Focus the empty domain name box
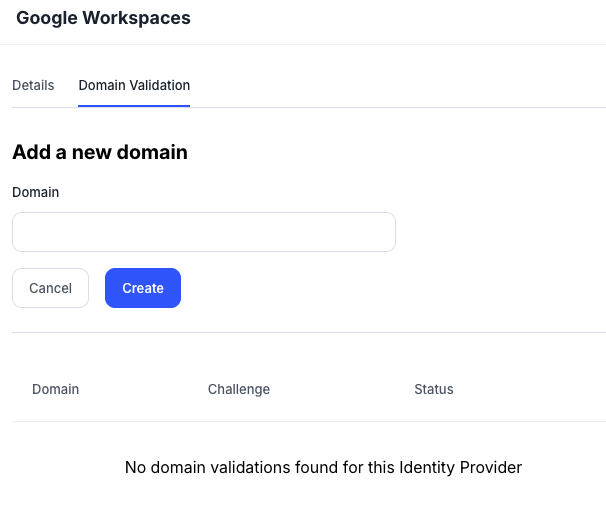Image resolution: width=606 pixels, height=530 pixels. [x=204, y=232]
